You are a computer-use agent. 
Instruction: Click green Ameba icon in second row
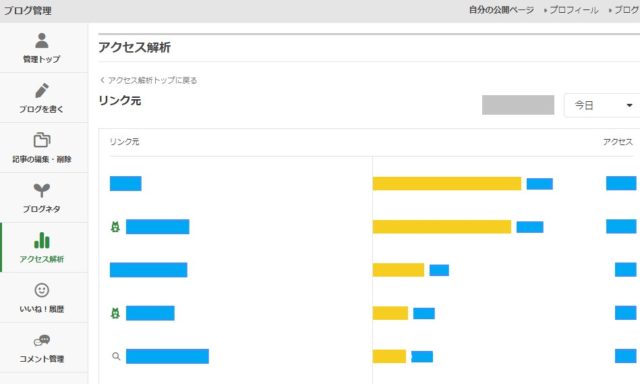point(116,227)
